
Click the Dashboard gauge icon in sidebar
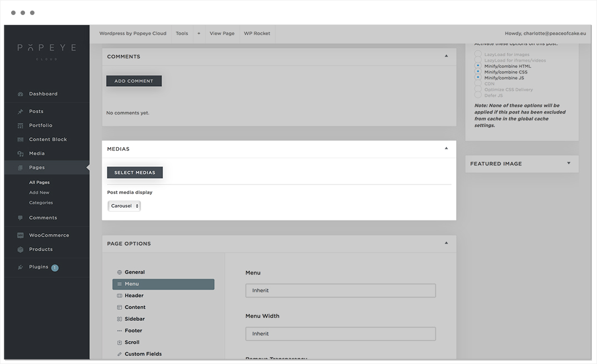point(21,94)
